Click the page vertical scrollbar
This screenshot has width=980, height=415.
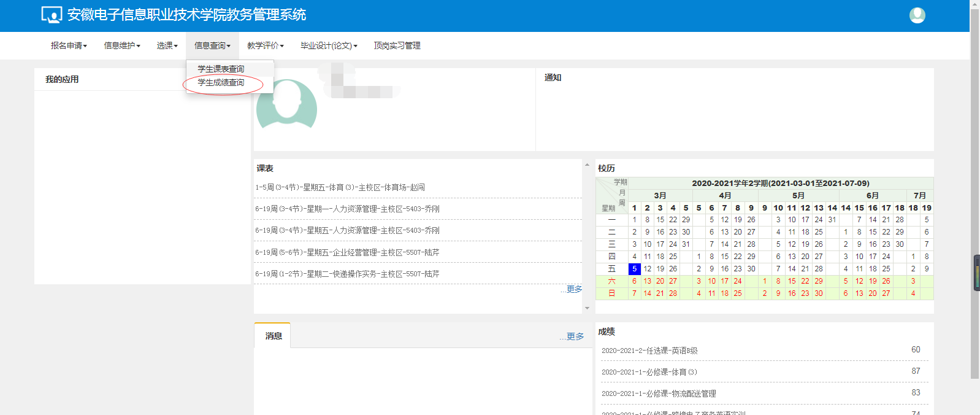pyautogui.click(x=974, y=184)
